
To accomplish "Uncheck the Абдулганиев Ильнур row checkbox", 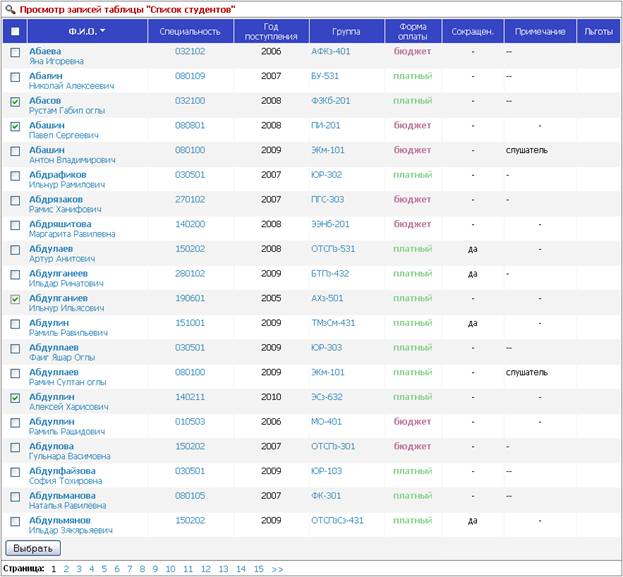I will tap(15, 299).
